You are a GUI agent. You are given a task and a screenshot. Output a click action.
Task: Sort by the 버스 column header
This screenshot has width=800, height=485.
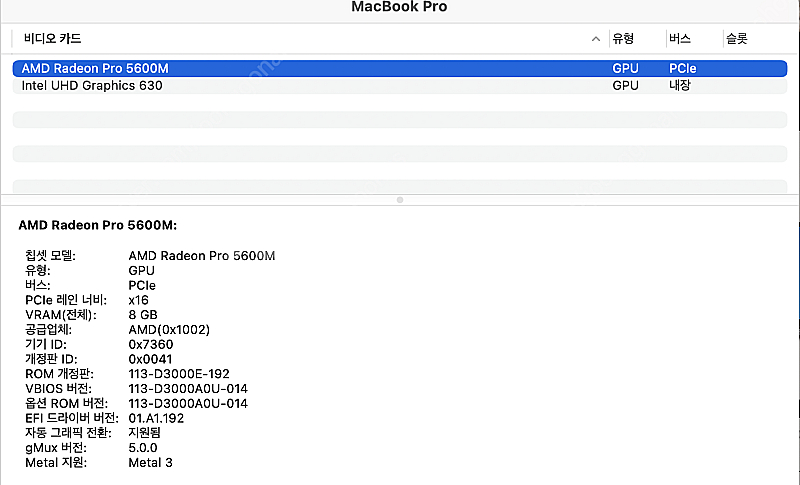coord(680,39)
